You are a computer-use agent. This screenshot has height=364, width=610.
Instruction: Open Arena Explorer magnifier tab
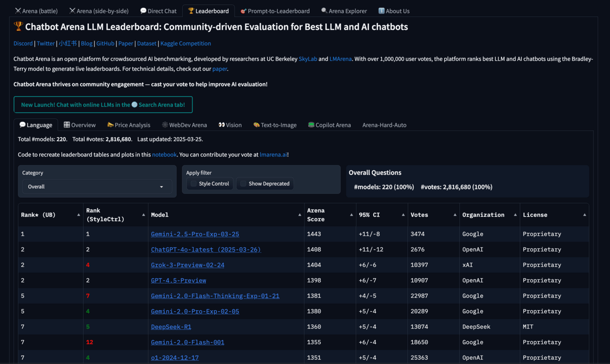[x=344, y=11]
